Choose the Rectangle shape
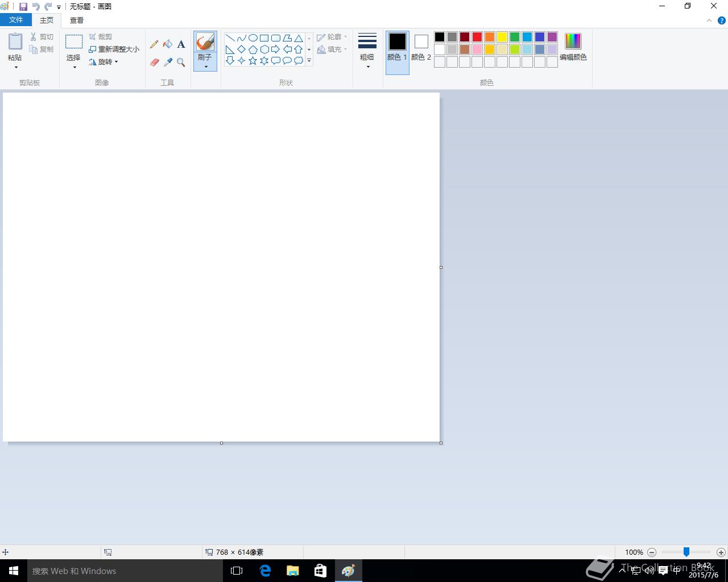The height and width of the screenshot is (582, 728). (264, 38)
